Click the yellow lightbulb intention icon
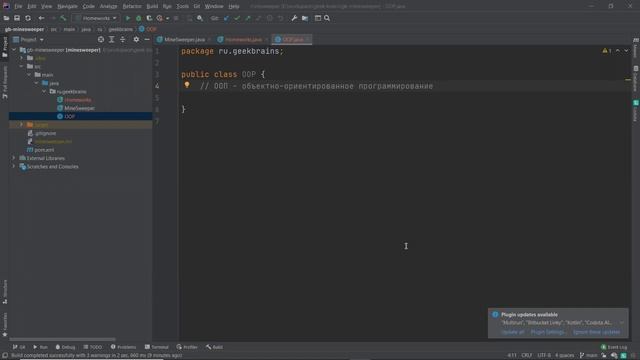Viewport: 640px width, 360px height. pyautogui.click(x=187, y=85)
